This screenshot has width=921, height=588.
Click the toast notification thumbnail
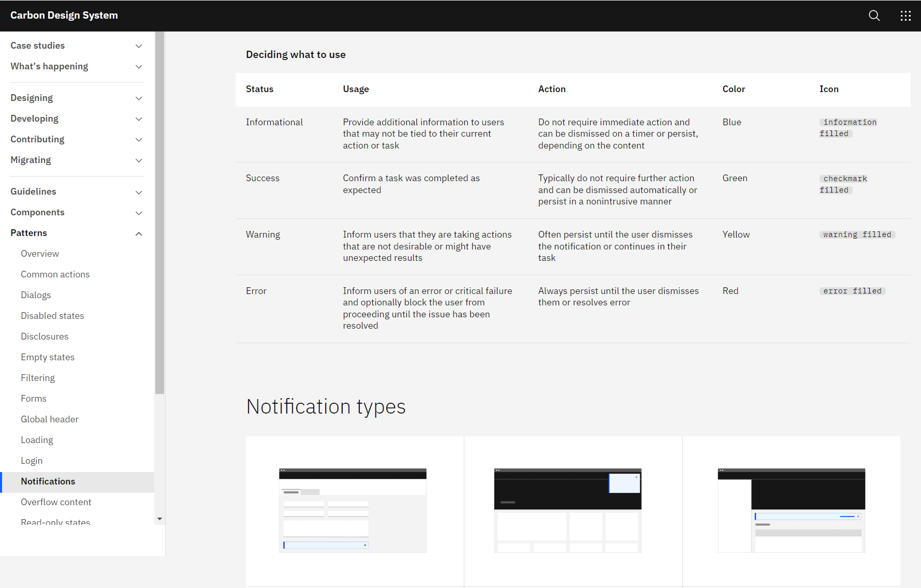(567, 510)
